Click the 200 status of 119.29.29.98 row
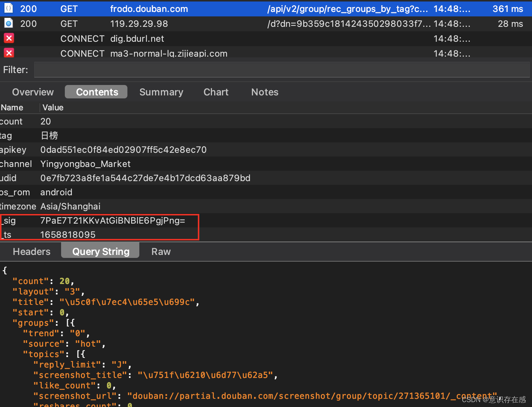Viewport: 532px width, 407px height. (x=28, y=23)
